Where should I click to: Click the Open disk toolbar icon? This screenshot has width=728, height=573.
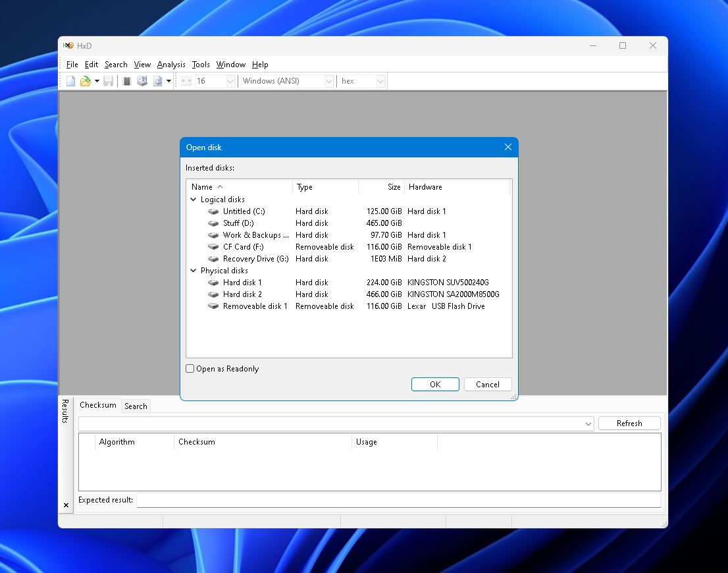pos(142,80)
